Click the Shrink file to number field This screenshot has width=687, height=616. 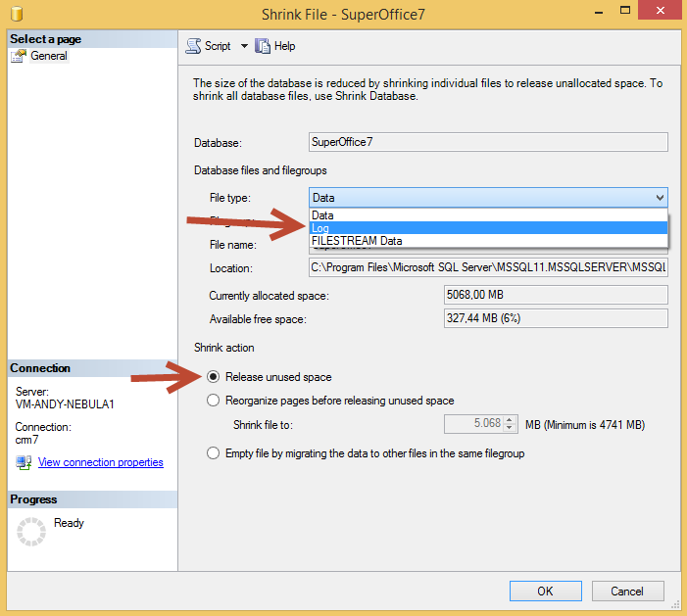(474, 423)
